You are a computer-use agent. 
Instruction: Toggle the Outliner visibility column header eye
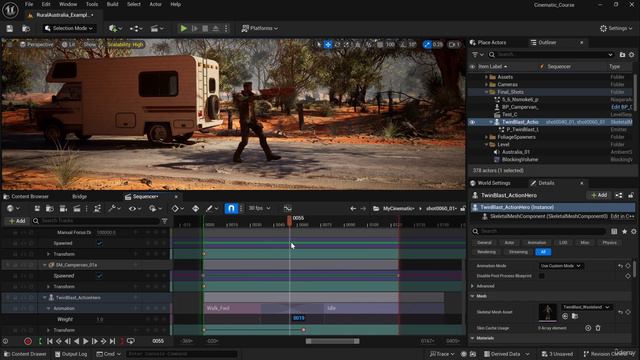coord(472,67)
